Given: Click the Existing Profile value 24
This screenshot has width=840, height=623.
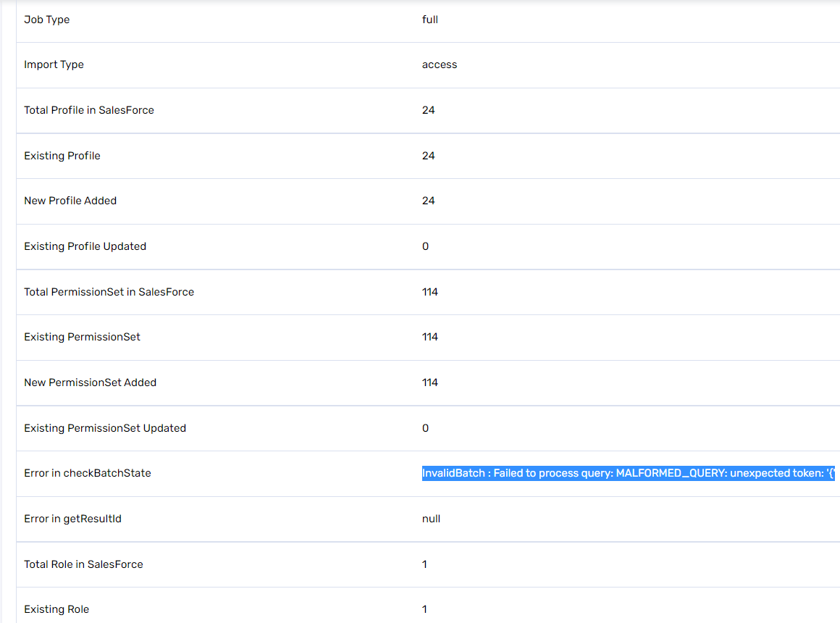Looking at the screenshot, I should [429, 156].
